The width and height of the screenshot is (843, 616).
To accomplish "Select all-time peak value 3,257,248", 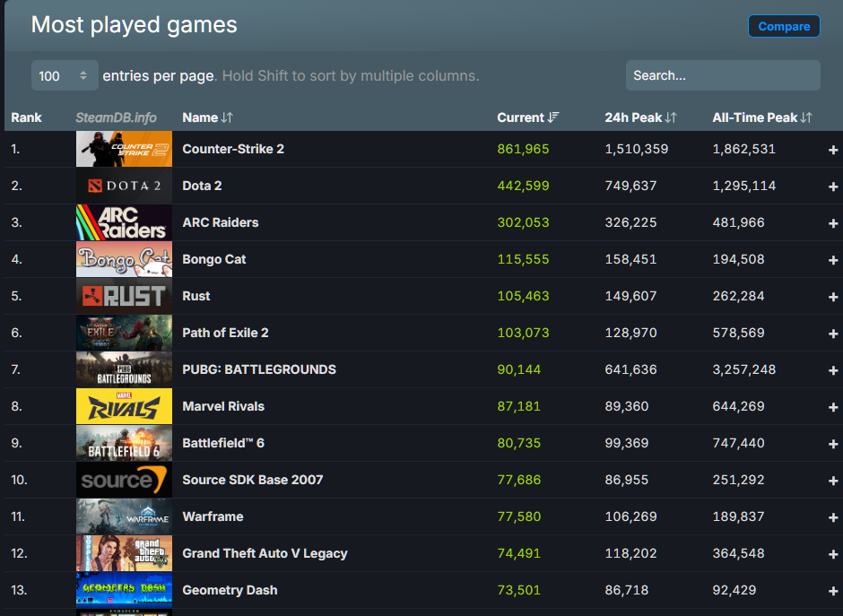I will tap(744, 369).
